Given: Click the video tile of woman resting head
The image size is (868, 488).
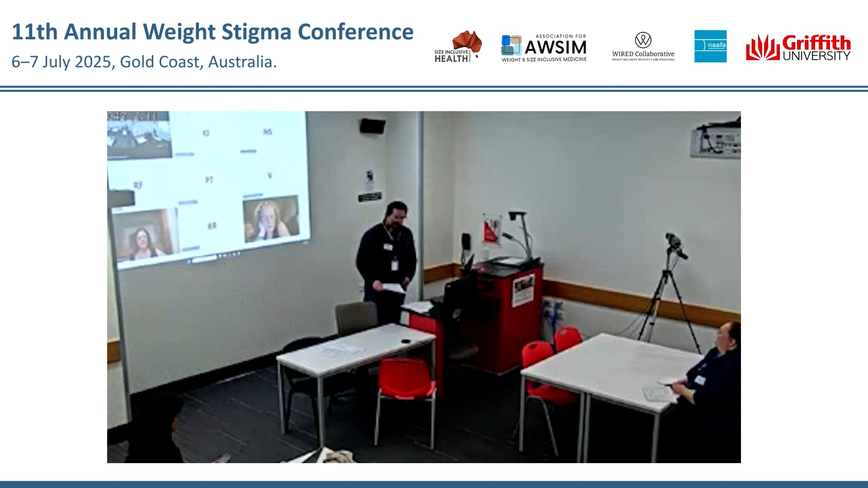Looking at the screenshot, I should click(x=270, y=218).
